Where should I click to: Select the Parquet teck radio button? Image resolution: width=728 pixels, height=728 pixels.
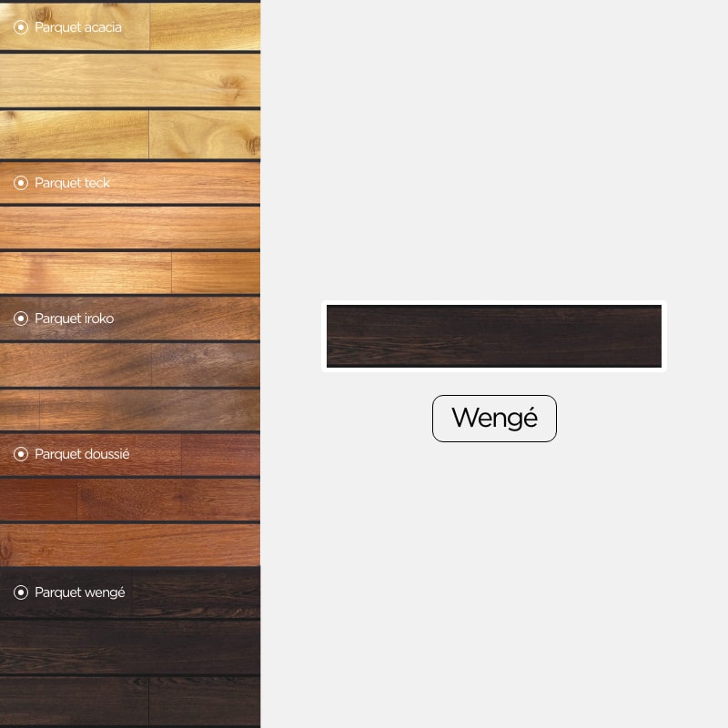click(21, 183)
